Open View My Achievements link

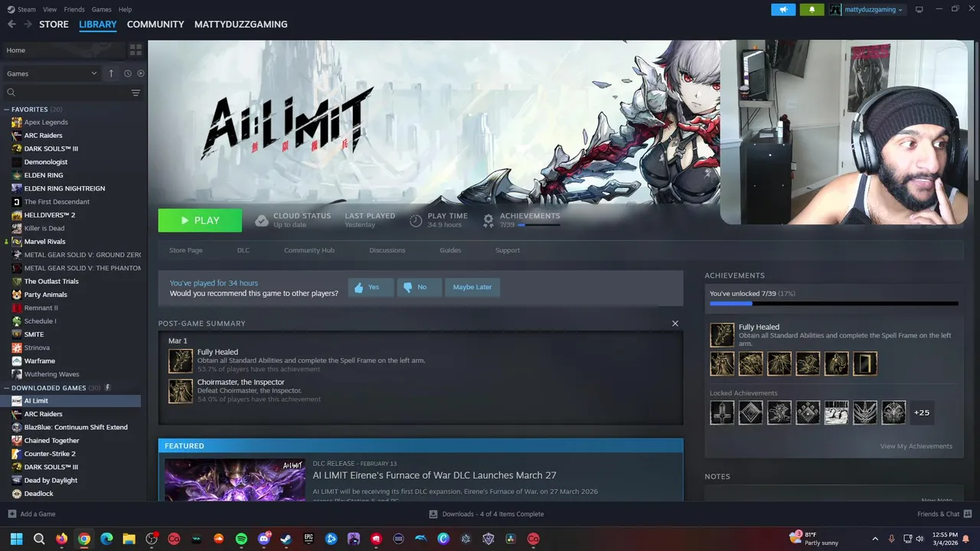pyautogui.click(x=916, y=446)
